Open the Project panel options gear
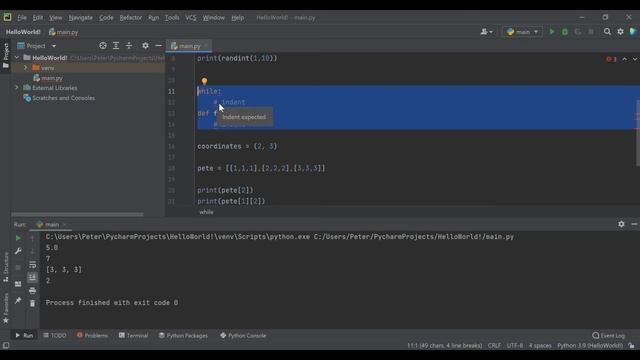 [145, 46]
